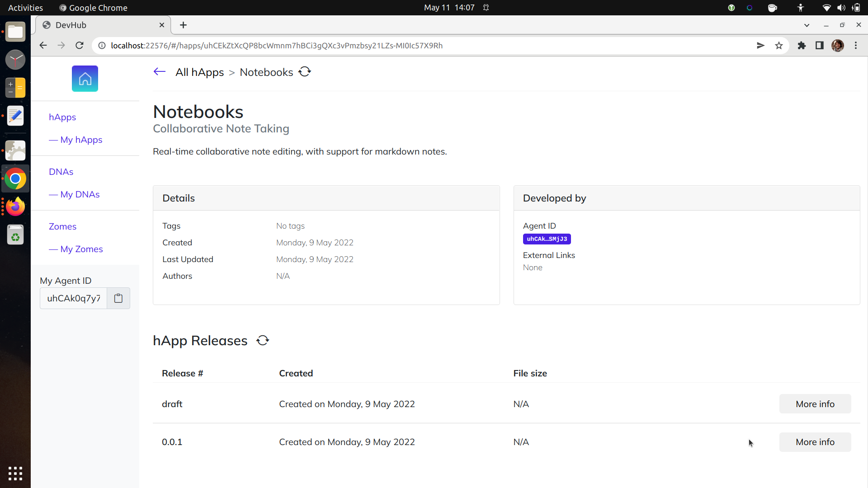The height and width of the screenshot is (488, 868).
Task: Open My Zomes in the sidebar
Action: click(76, 249)
